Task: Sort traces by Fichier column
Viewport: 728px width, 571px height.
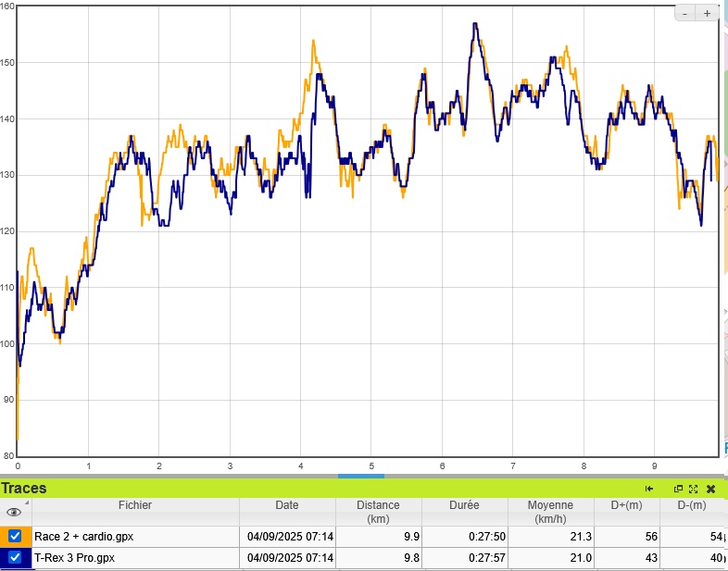Action: (x=134, y=505)
